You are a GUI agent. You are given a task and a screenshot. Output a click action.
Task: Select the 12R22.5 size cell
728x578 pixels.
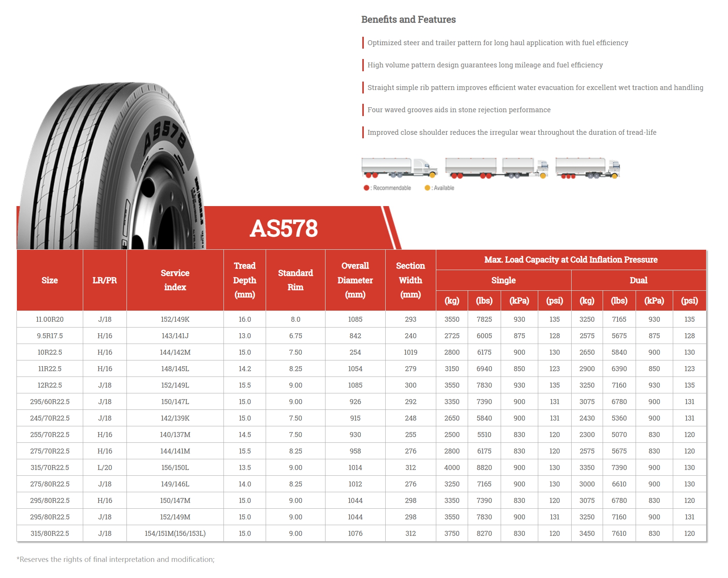50,385
